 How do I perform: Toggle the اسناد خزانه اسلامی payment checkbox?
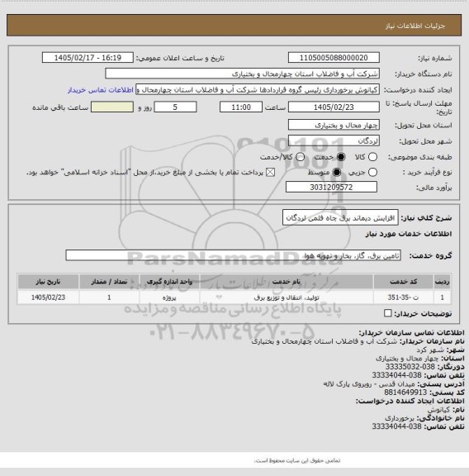[x=270, y=173]
